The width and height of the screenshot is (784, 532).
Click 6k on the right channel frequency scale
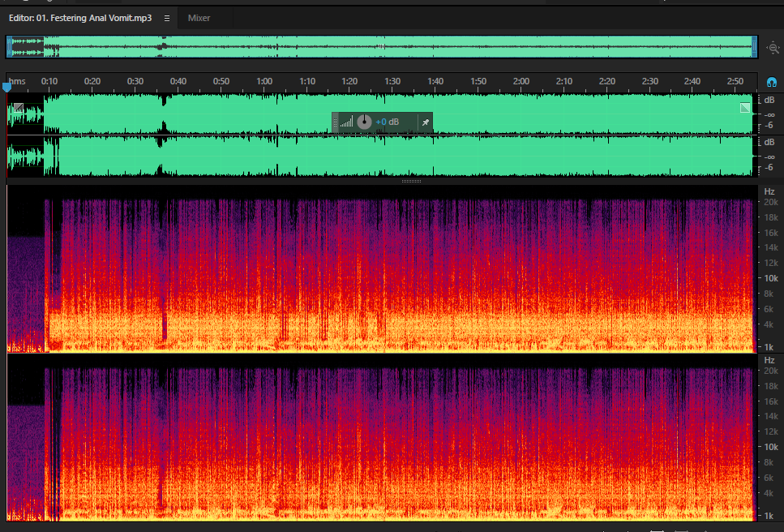pos(769,478)
